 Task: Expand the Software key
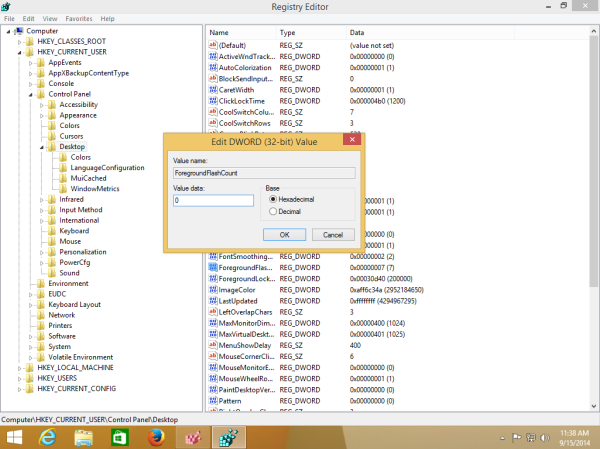pos(31,336)
